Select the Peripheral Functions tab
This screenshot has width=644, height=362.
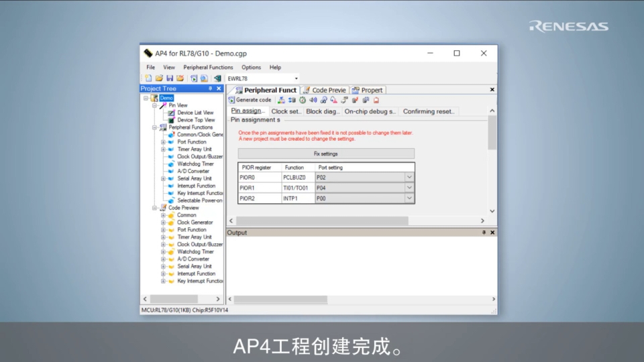[266, 90]
